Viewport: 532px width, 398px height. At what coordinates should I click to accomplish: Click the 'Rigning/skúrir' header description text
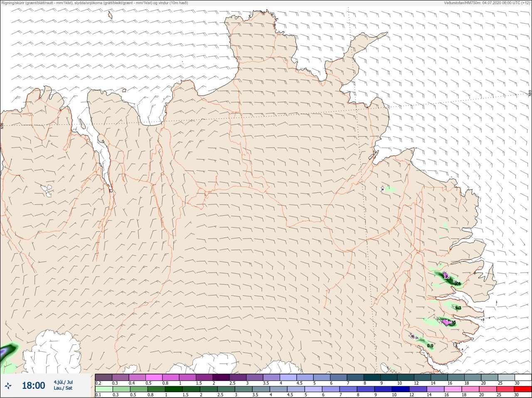(94, 3)
